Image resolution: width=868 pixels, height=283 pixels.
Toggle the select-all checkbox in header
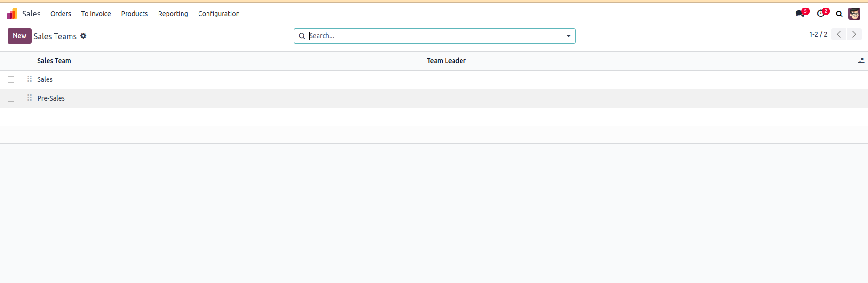11,61
